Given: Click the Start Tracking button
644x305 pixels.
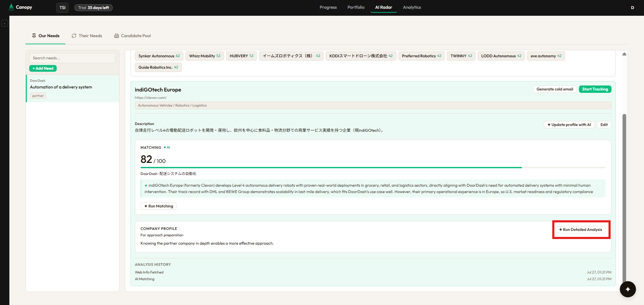Looking at the screenshot, I should [595, 89].
